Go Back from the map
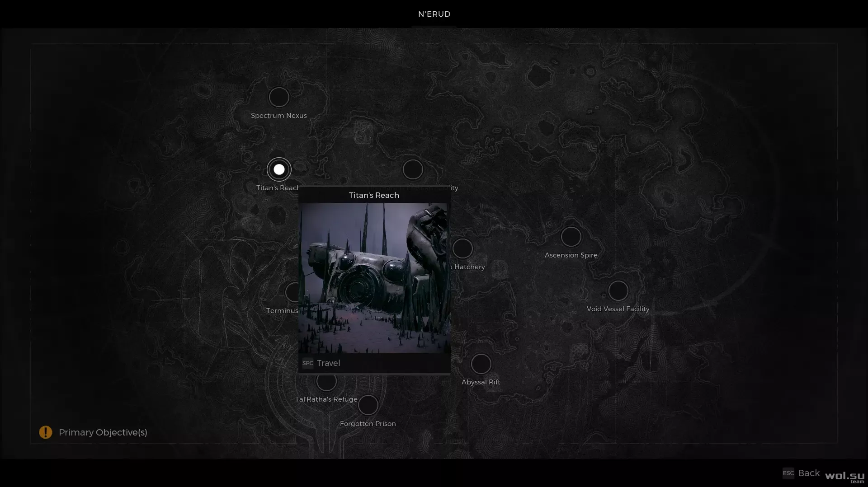The image size is (868, 487). [x=809, y=473]
